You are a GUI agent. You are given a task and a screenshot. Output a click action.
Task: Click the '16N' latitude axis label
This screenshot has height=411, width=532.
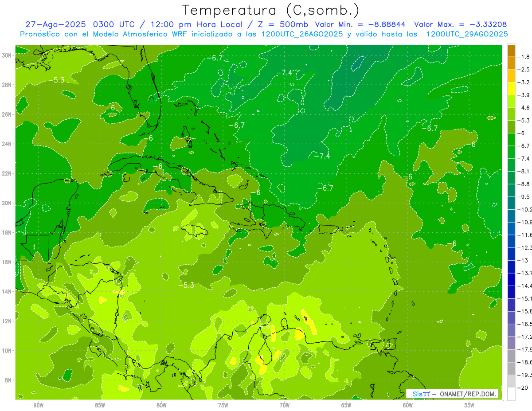tap(8, 262)
